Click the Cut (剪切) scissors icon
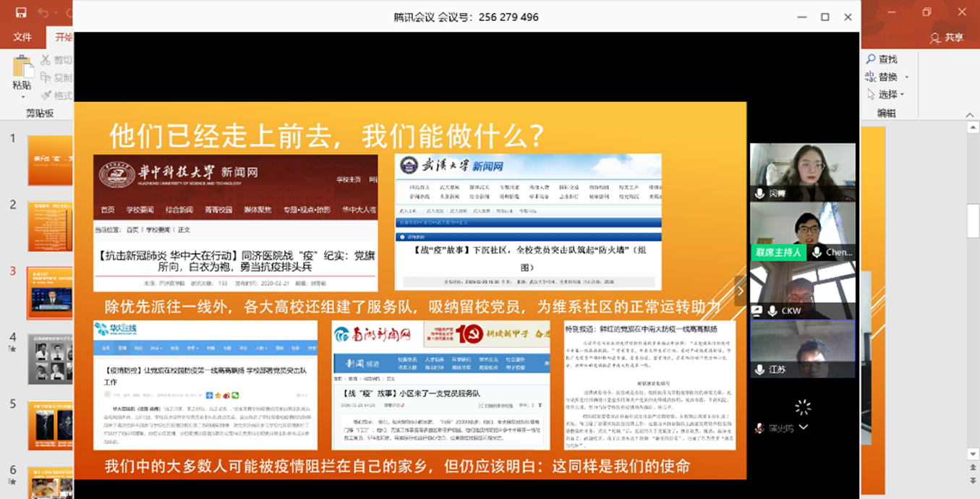980x499 pixels. (x=46, y=60)
